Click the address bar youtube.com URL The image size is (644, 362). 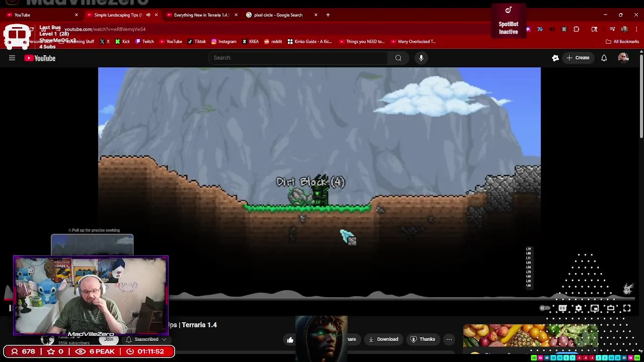(x=105, y=29)
